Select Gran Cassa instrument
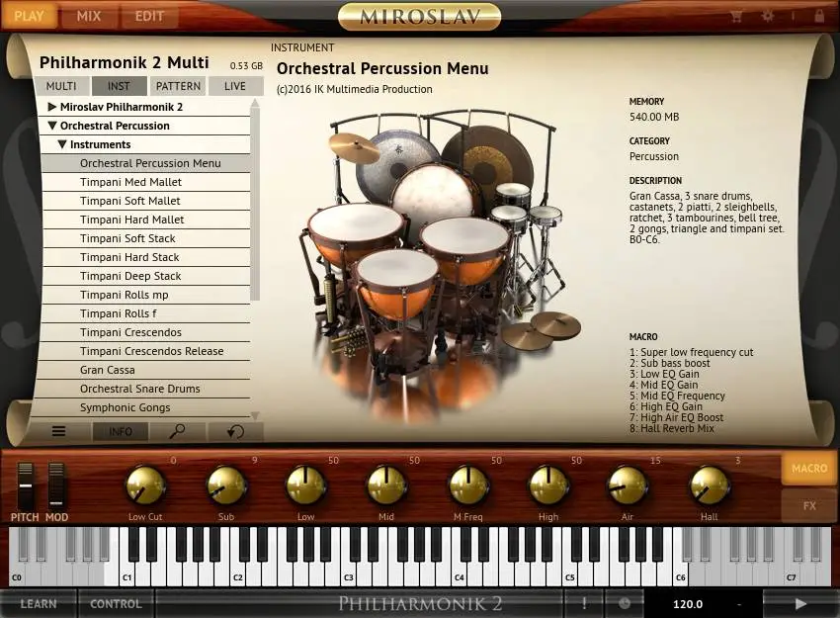Screen dimensions: 840x618 click(145, 369)
